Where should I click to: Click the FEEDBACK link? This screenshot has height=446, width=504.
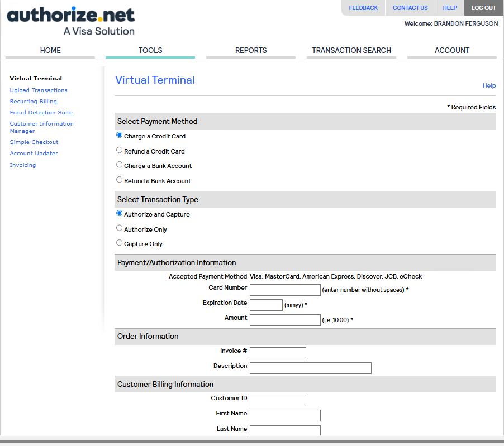(363, 8)
